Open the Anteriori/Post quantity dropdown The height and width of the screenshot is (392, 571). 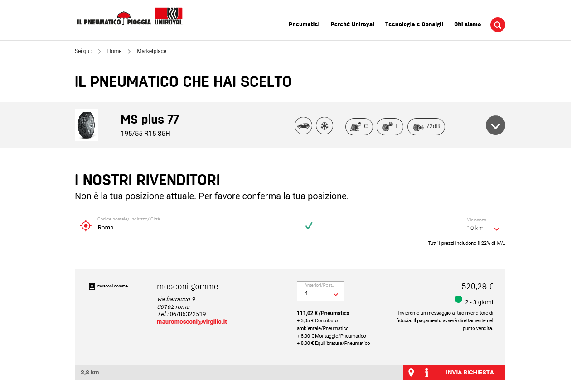point(320,292)
